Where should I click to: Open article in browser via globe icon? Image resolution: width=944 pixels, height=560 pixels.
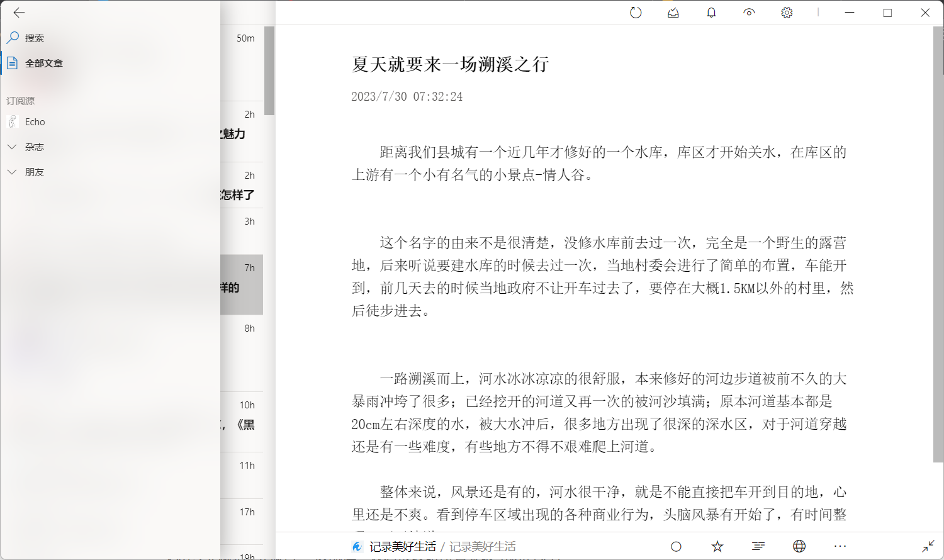tap(799, 546)
